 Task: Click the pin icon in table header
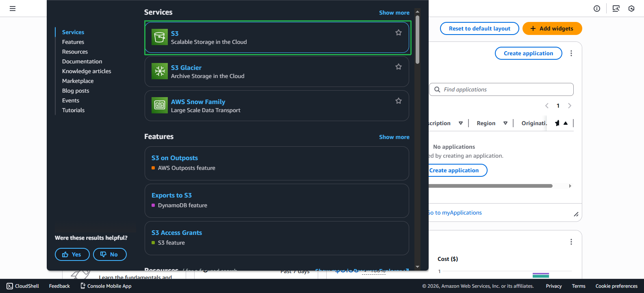[x=557, y=123]
